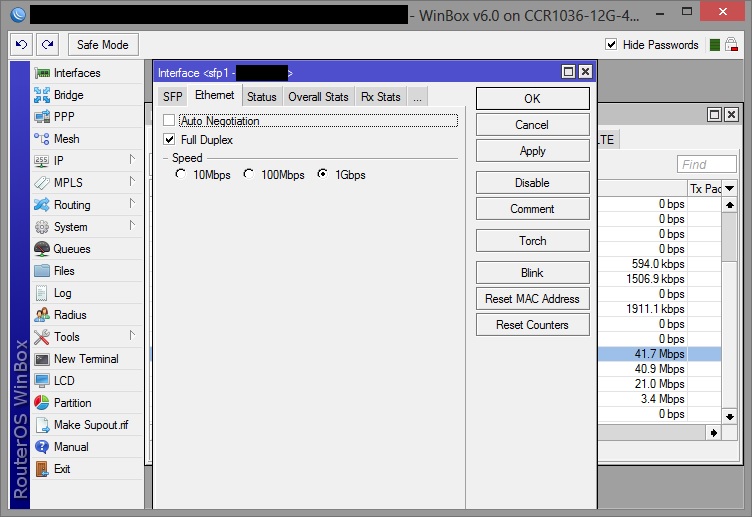The height and width of the screenshot is (517, 752).
Task: Click the System gear icon
Action: [42, 227]
